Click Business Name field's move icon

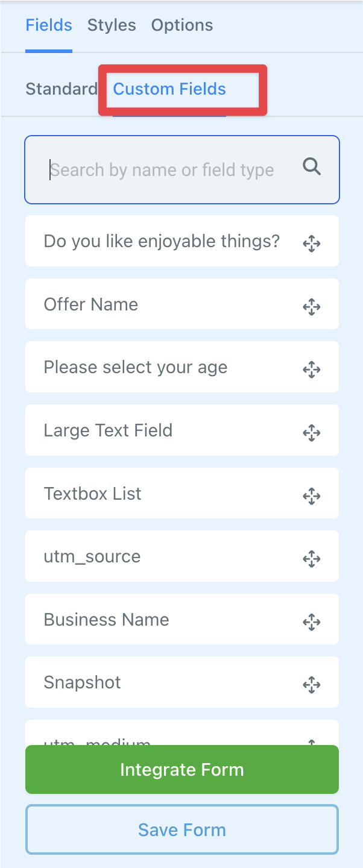point(311,622)
